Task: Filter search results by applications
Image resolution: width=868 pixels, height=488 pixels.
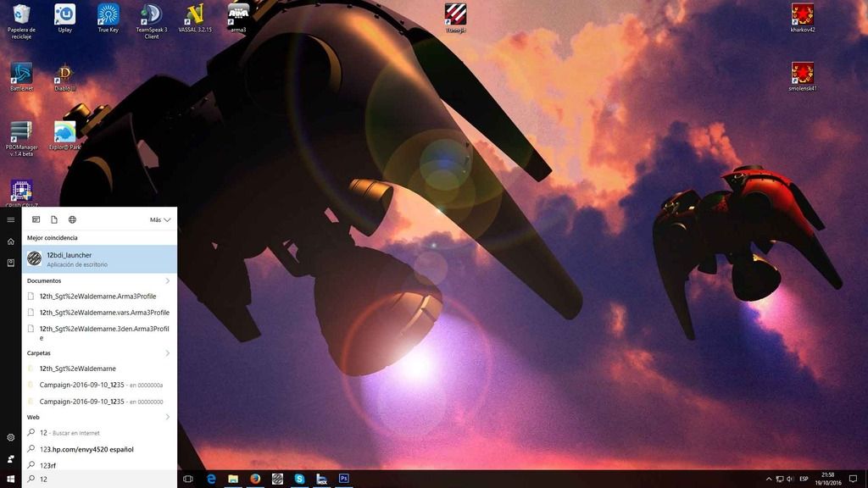Action: (x=36, y=219)
